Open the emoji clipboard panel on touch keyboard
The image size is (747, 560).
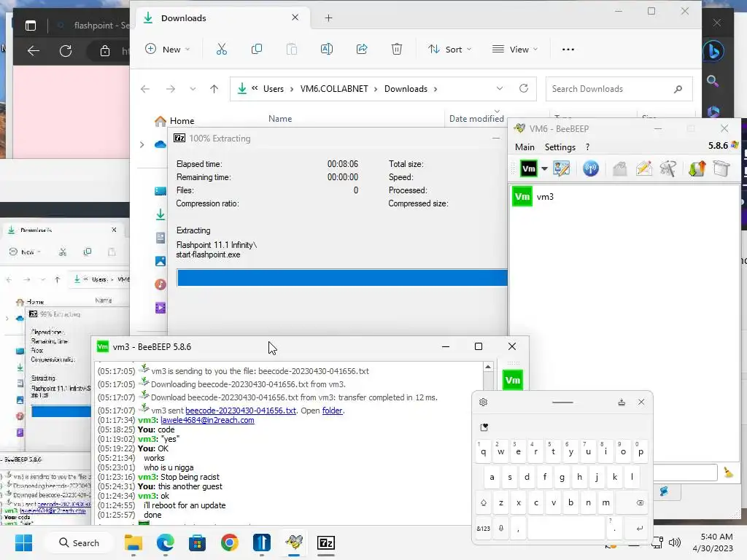484,427
